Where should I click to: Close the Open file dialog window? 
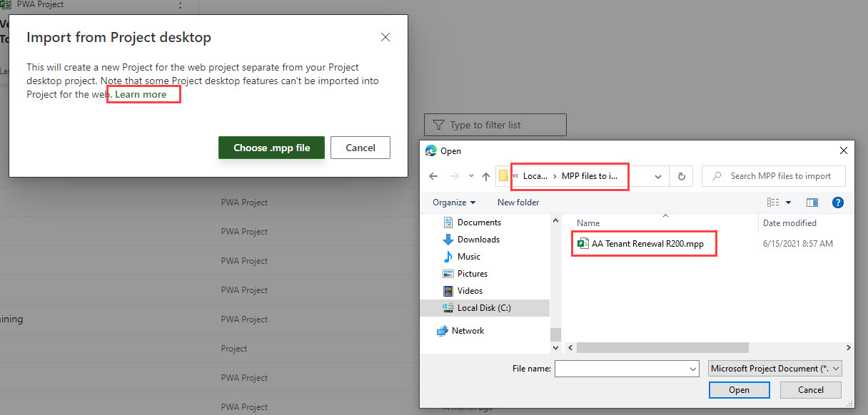pyautogui.click(x=844, y=151)
